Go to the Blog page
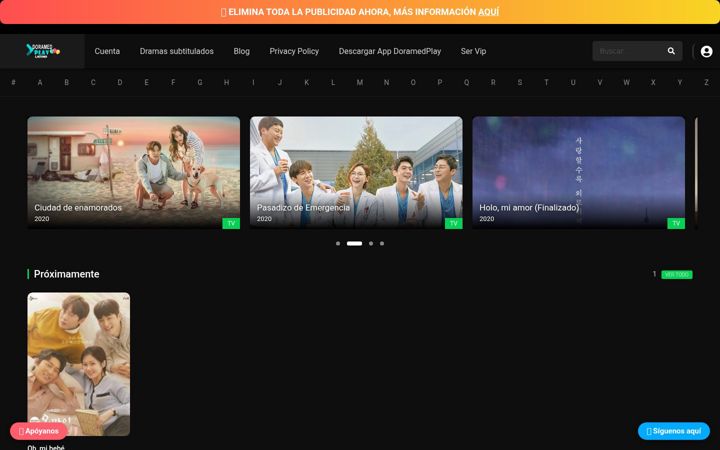Viewport: 720px width, 450px height. click(x=242, y=51)
